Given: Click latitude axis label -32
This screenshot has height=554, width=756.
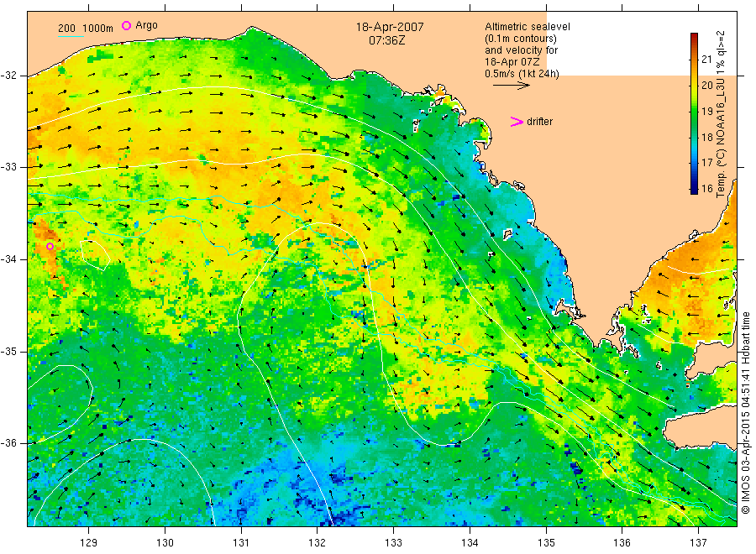Looking at the screenshot, I should [x=9, y=76].
